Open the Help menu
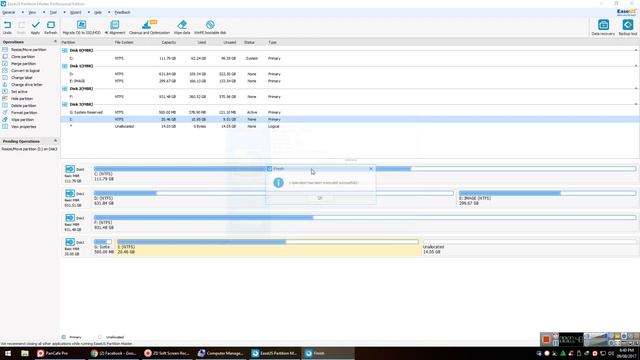640x360 pixels. point(98,12)
